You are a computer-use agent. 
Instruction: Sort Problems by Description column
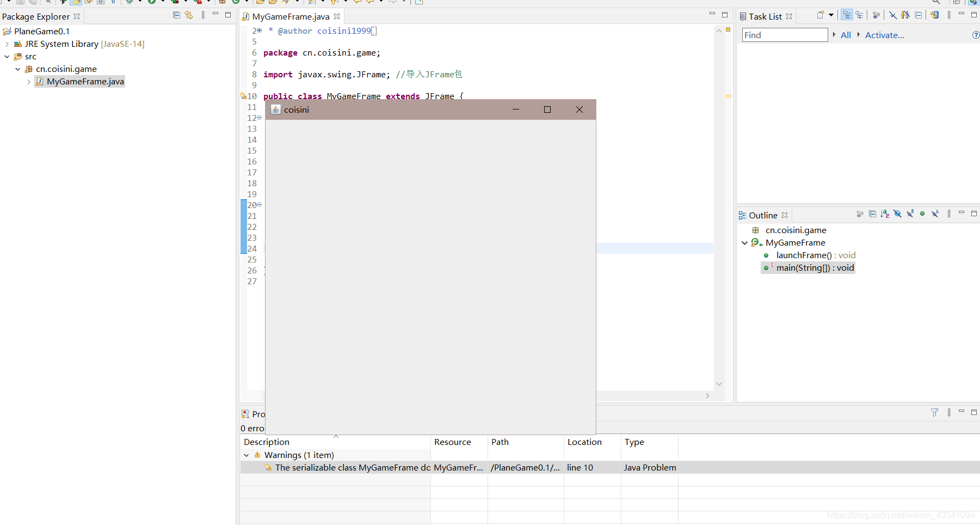click(335, 442)
